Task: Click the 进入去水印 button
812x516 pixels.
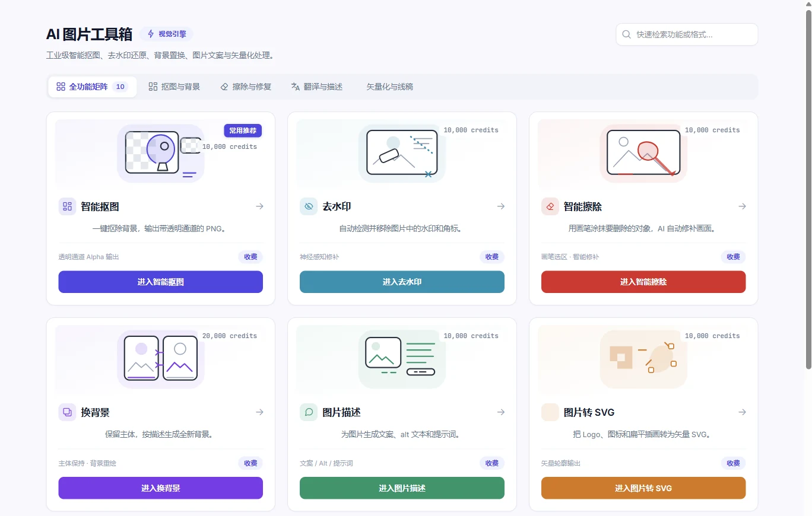Action: (x=402, y=282)
